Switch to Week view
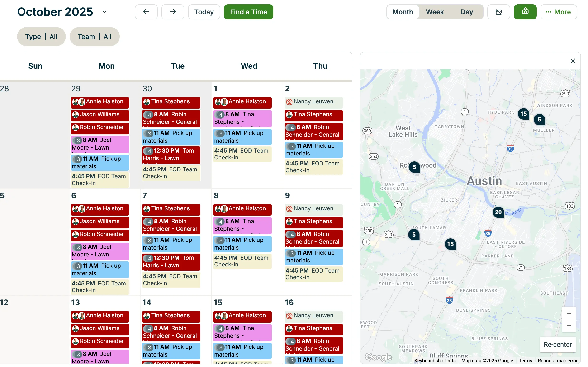 coord(435,12)
